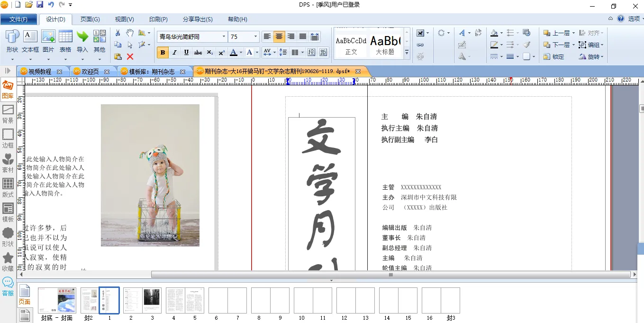
Task: Expand the 旋转 rotate dropdown
Action: (603, 56)
